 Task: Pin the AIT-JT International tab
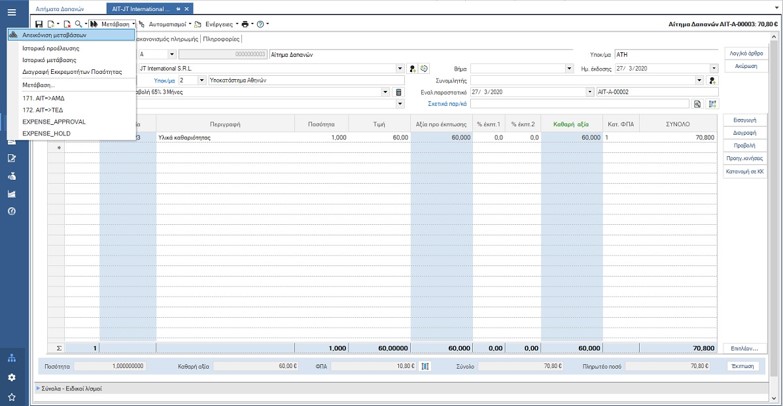click(178, 9)
